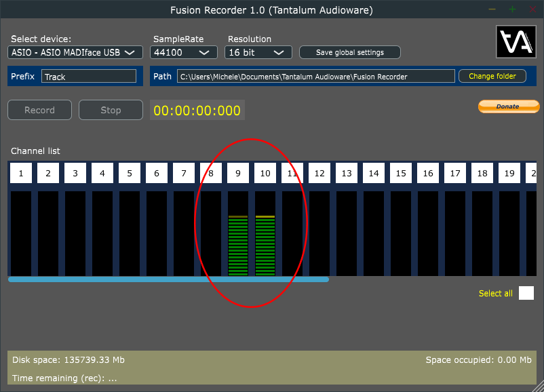
Task: Close the Fusion Recorder window
Action: point(532,9)
